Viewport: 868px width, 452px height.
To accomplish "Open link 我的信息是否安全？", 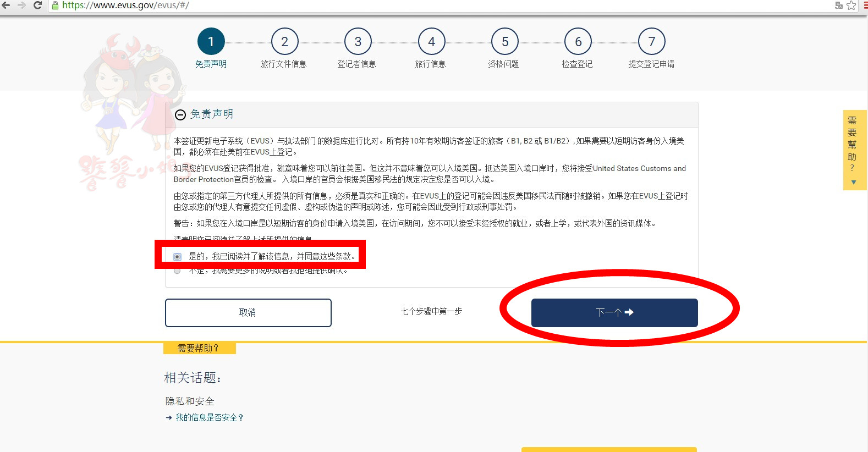I will pyautogui.click(x=209, y=418).
